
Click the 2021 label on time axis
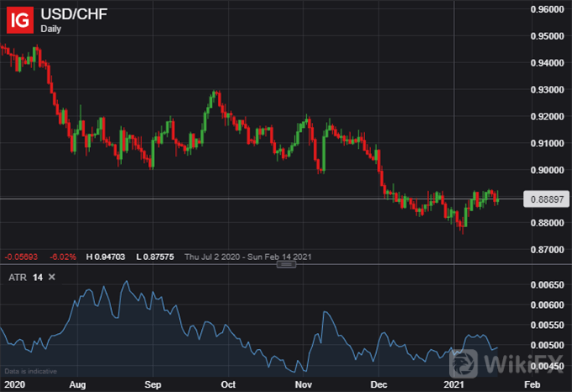coord(454,383)
